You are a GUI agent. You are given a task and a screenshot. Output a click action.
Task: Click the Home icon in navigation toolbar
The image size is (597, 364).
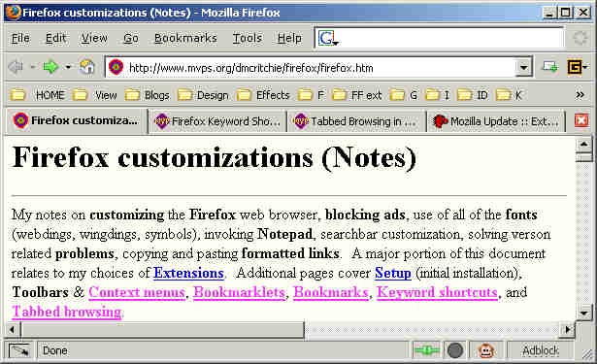[x=86, y=67]
